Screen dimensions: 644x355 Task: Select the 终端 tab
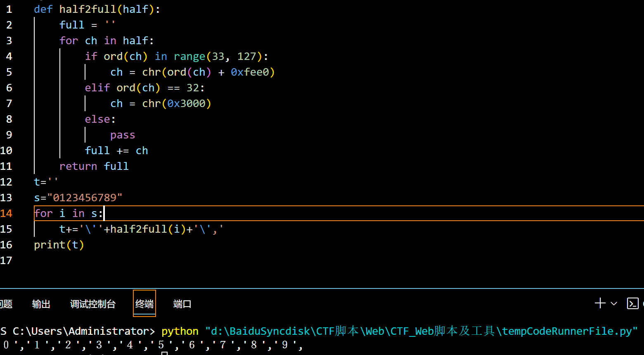click(x=144, y=304)
